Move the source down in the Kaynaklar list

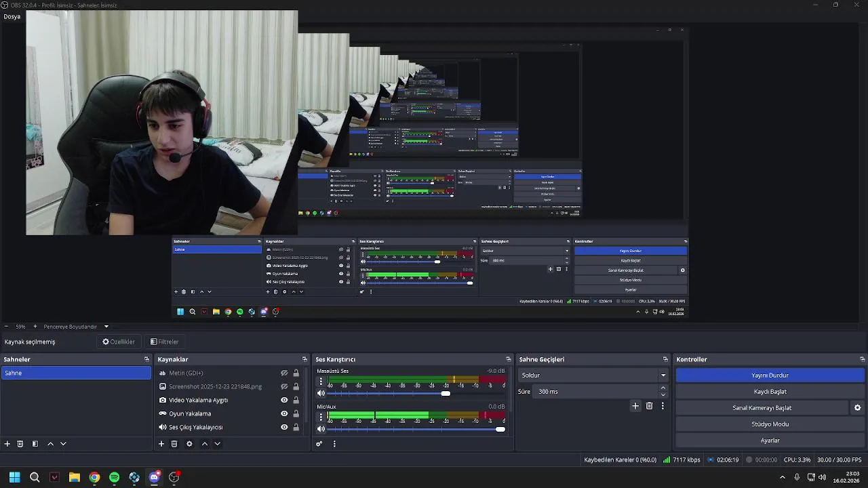coord(218,444)
